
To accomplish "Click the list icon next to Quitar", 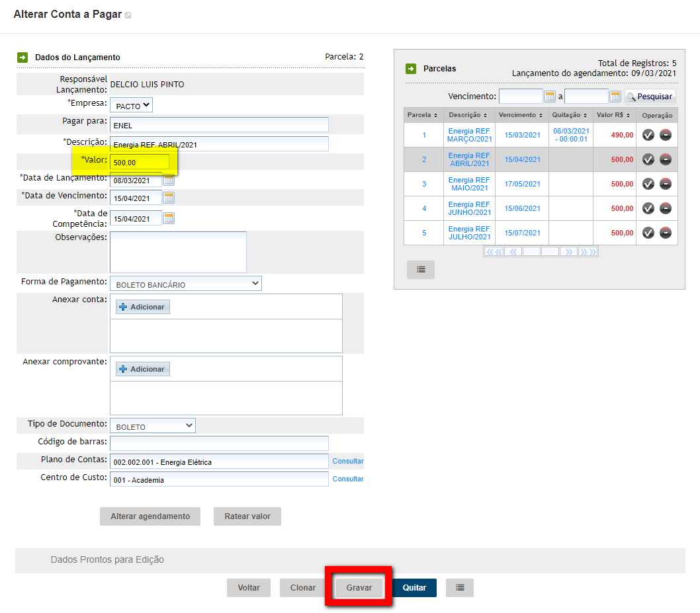I will coord(460,587).
